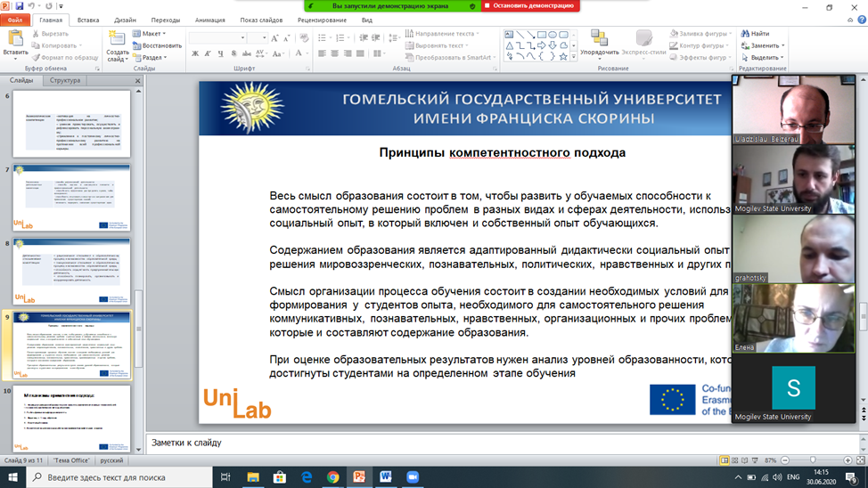This screenshot has height=488, width=868.
Task: Align text right in the paragraph group
Action: click(347, 53)
